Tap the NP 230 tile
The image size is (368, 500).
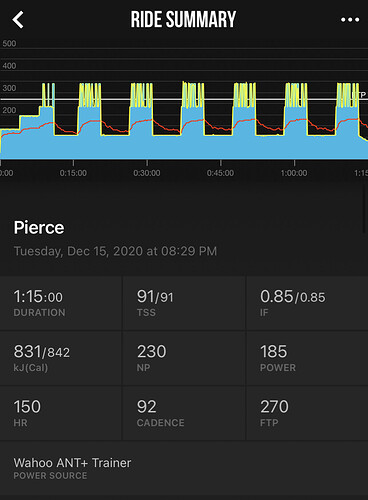184,358
